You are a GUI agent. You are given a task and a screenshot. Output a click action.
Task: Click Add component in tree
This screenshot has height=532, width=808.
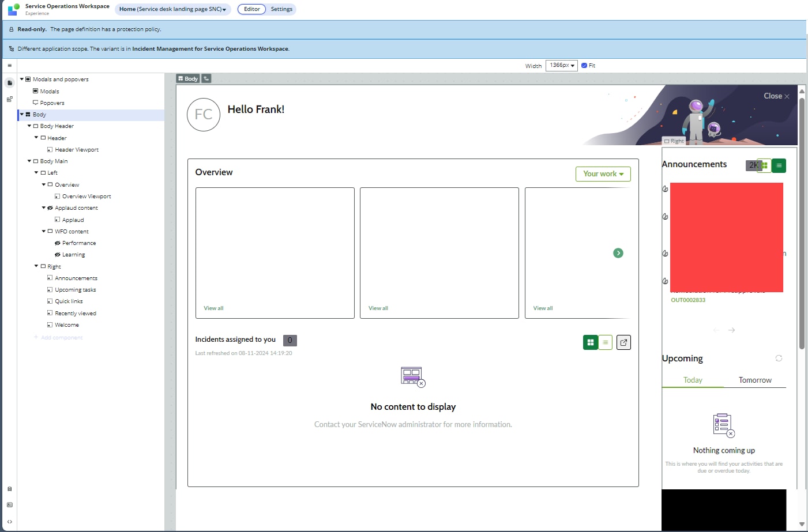[58, 338]
